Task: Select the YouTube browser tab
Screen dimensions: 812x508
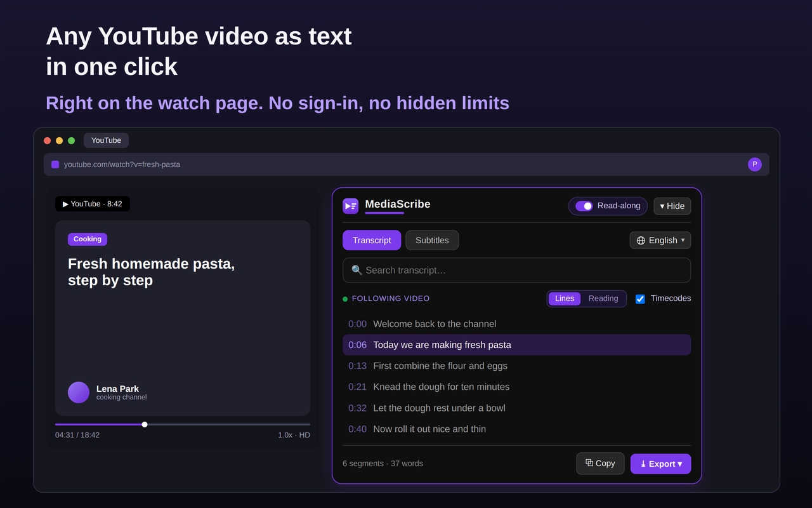Action: (x=106, y=140)
